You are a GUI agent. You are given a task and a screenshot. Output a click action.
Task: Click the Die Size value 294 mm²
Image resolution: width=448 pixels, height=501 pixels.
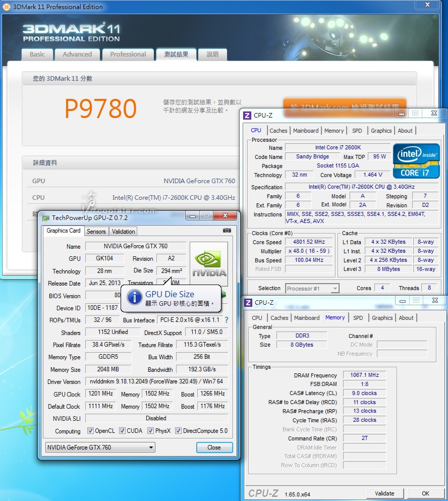pos(171,270)
